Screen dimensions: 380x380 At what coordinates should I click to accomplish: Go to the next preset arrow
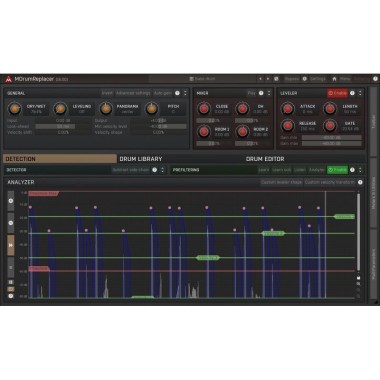[x=268, y=79]
